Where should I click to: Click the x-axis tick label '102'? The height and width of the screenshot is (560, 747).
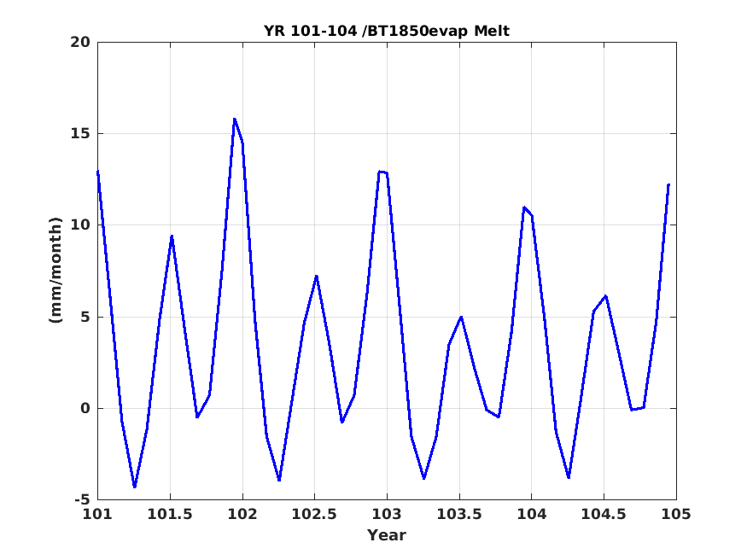pos(242,514)
